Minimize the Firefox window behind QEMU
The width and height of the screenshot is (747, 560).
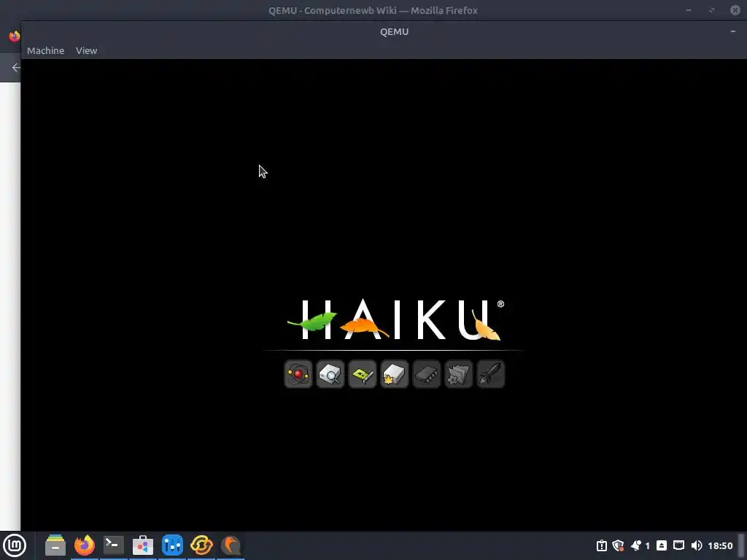(689, 10)
